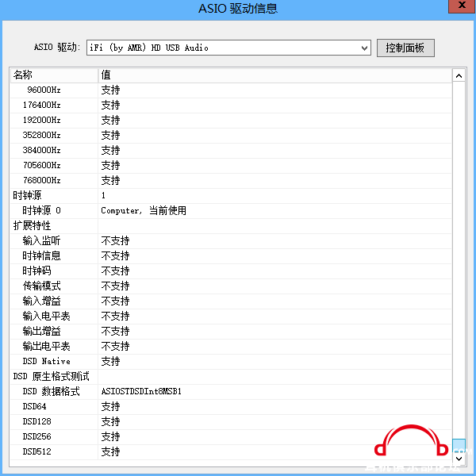Screen dimensions: 476x476
Task: Select the 时钟源 group row
Action: point(231,196)
